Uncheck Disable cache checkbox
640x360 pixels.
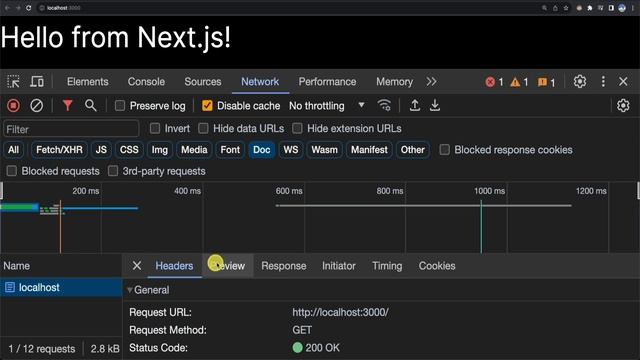(207, 106)
